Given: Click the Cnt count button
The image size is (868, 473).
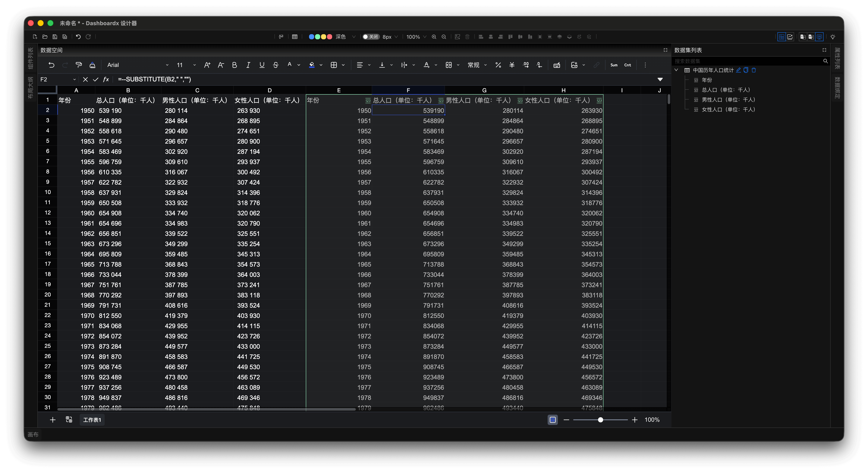Looking at the screenshot, I should point(628,65).
